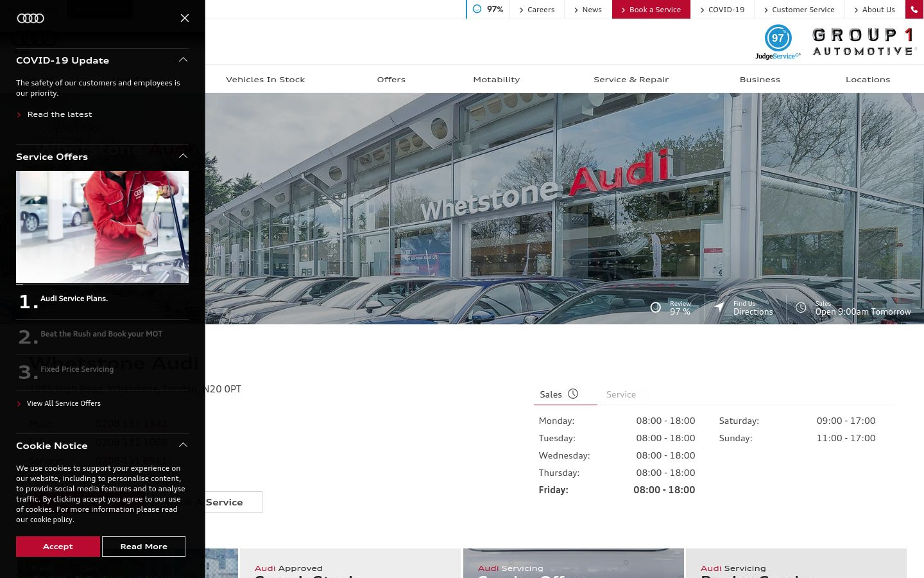The image size is (924, 578).
Task: Close the sidebar panel with X
Action: 185,18
